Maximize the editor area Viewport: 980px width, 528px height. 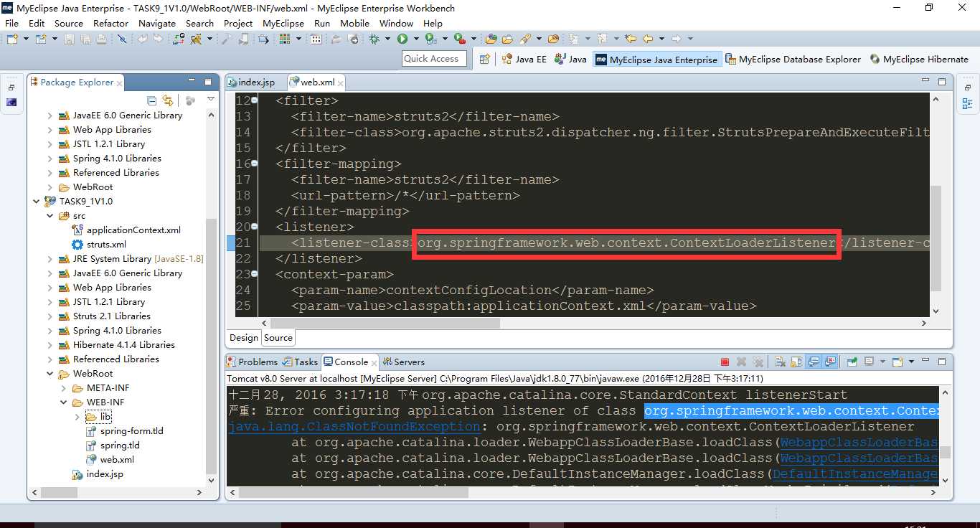942,82
